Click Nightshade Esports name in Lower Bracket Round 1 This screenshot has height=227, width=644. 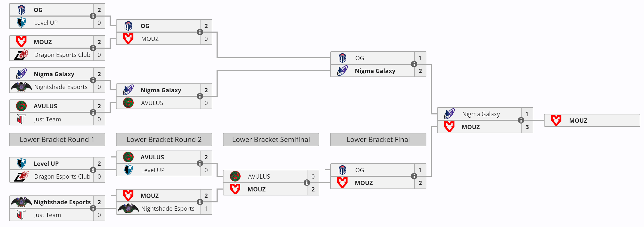point(62,202)
